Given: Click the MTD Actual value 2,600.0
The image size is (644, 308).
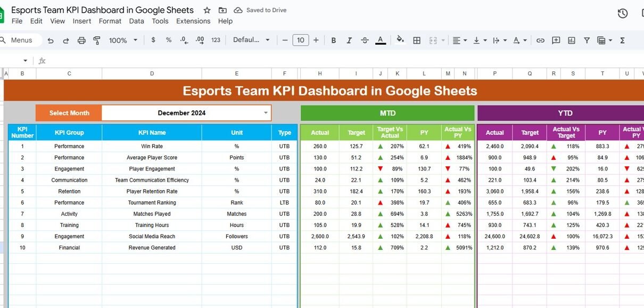Looking at the screenshot, I should coord(320,237).
